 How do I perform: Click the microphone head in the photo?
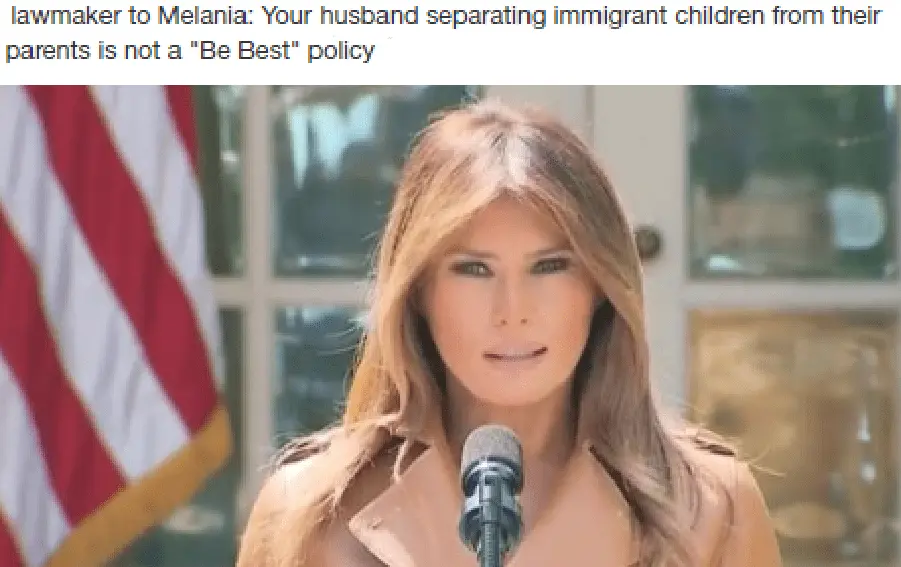pos(491,454)
